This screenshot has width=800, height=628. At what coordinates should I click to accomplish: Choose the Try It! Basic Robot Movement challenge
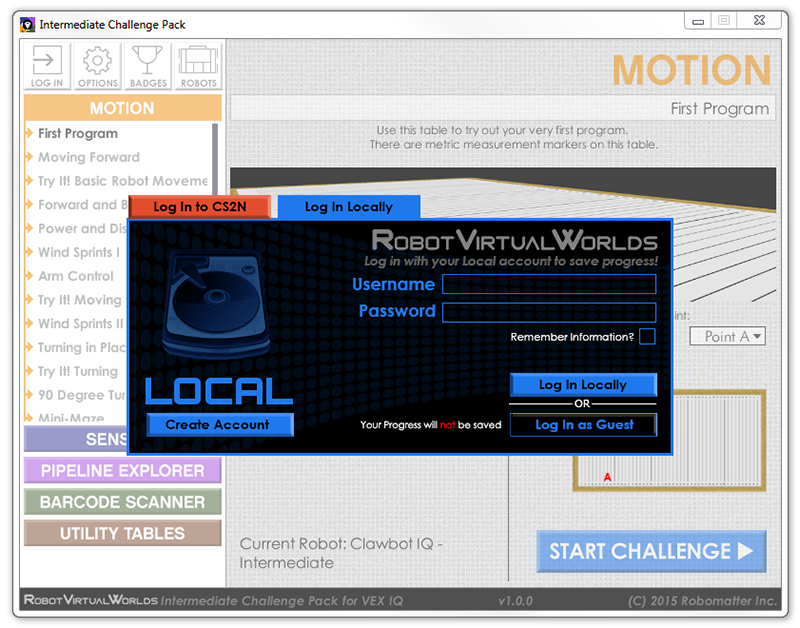click(122, 181)
